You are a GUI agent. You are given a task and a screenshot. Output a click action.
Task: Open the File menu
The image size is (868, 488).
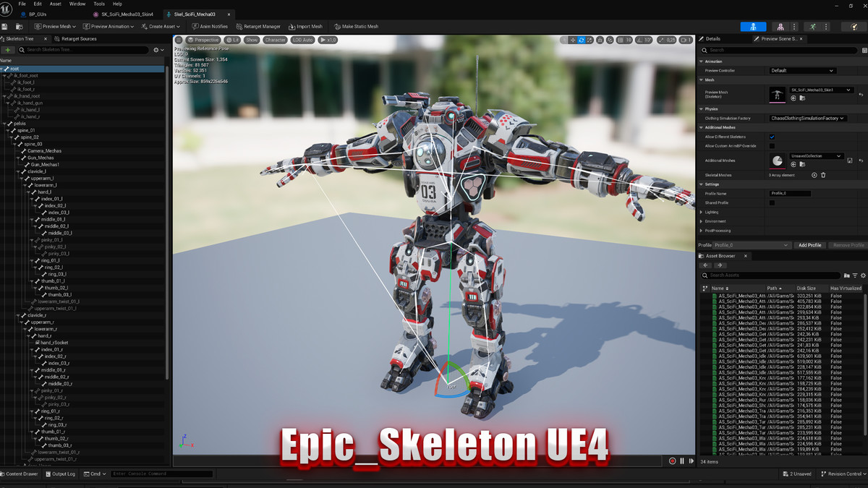click(x=22, y=4)
